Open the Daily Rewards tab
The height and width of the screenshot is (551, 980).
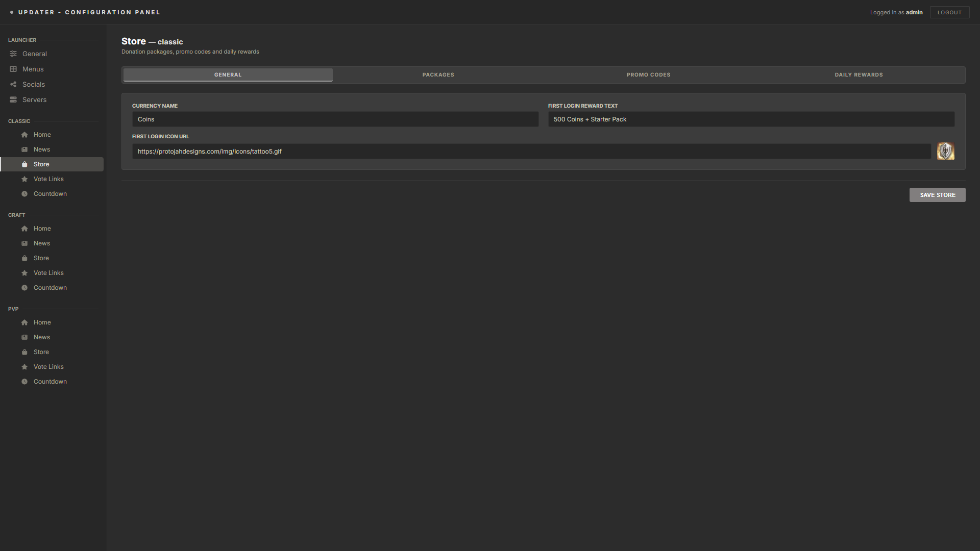[859, 74]
